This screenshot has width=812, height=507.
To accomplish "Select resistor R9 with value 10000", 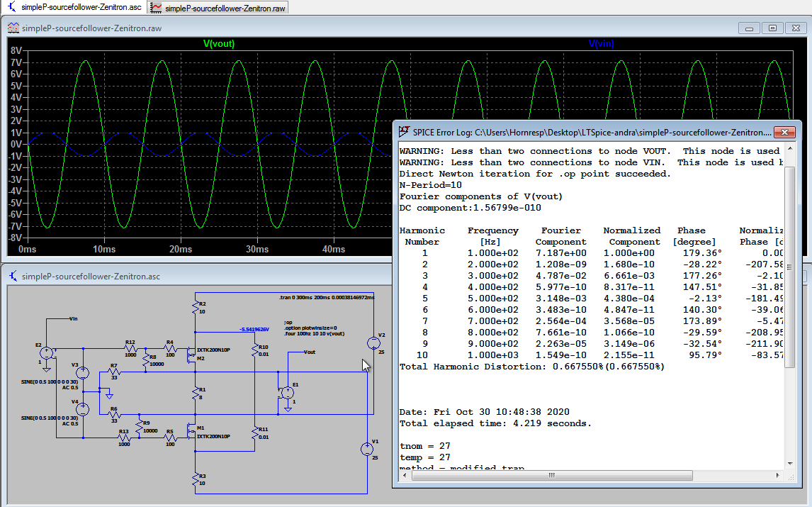I will 139,426.
